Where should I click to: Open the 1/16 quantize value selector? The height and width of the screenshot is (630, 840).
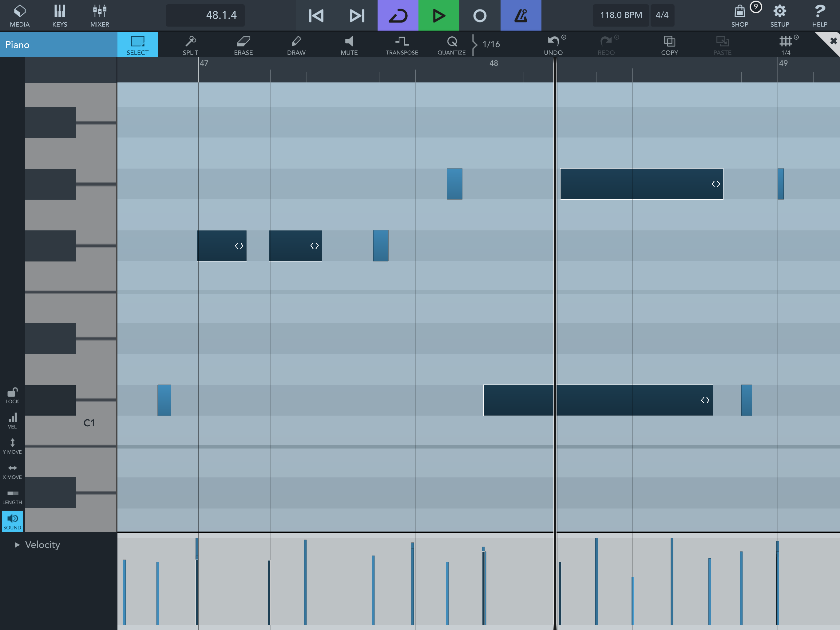pos(491,45)
